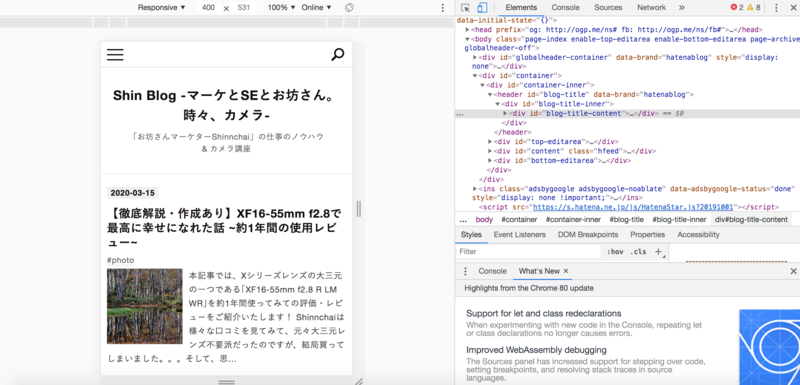This screenshot has height=385, width=800.
Task: Select the Event Listeners tab
Action: click(519, 235)
